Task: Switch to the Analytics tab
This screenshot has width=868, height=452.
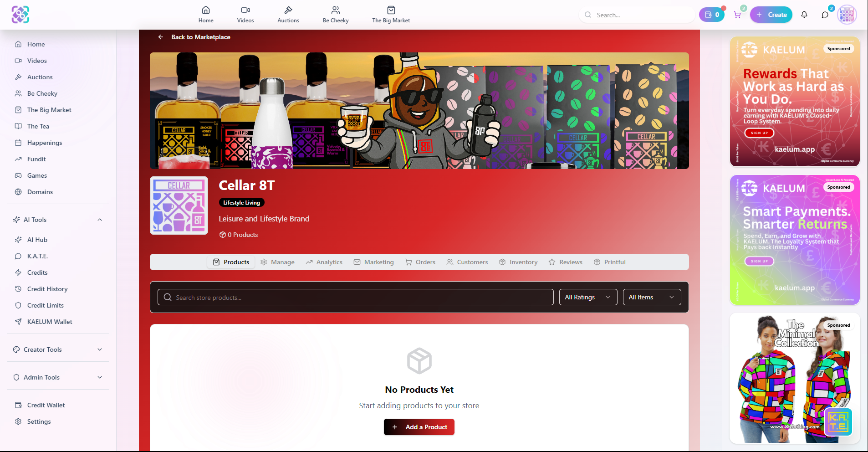Action: 324,262
